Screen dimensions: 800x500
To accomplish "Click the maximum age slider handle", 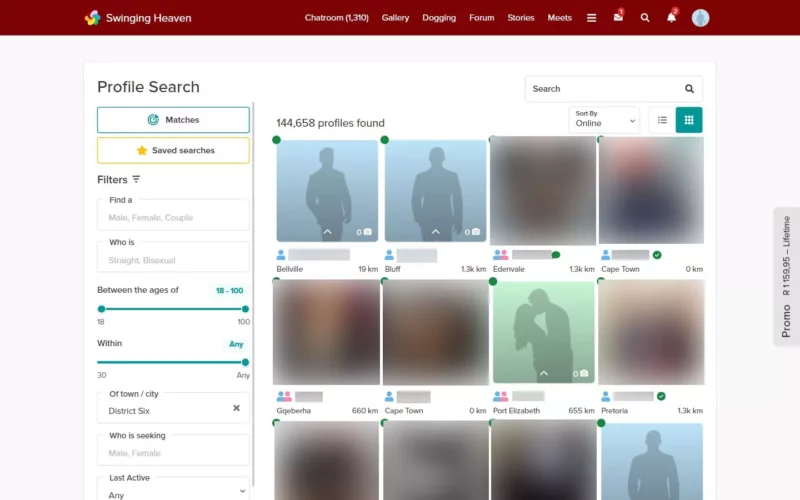I will click(245, 309).
